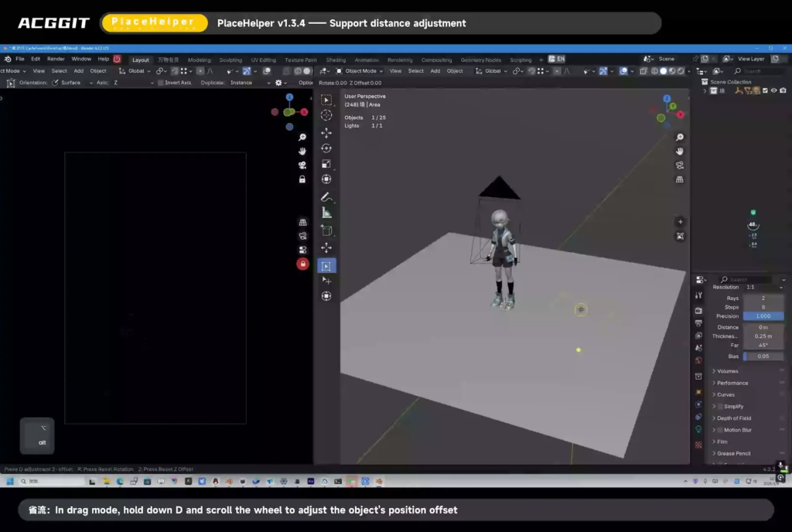
Task: Click the pan hand icon in right viewport
Action: tap(680, 152)
